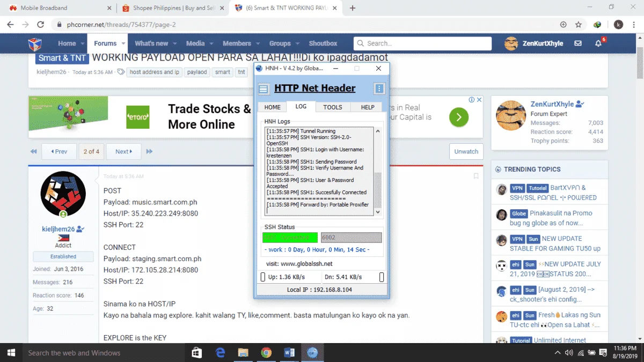Open the Chrome three-dot menu
The image size is (644, 362).
[634, 25]
